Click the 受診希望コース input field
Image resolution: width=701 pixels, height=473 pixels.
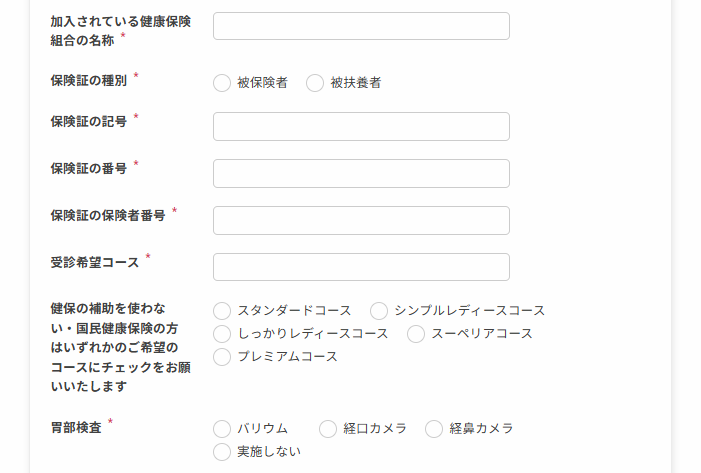(x=361, y=267)
